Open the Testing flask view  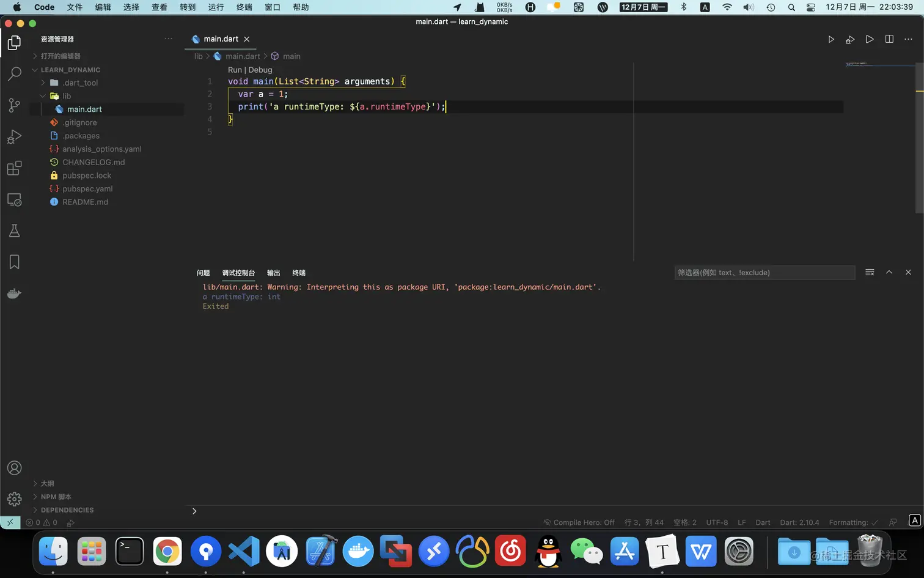(x=14, y=231)
